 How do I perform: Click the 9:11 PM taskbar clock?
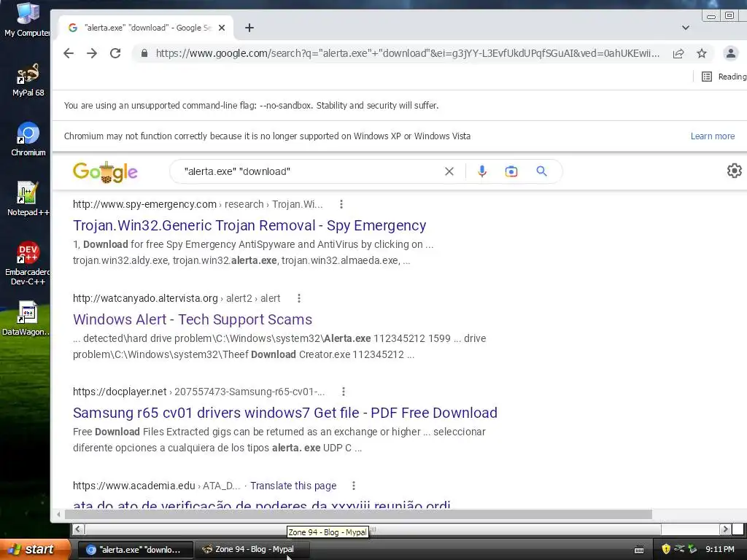[x=720, y=550]
